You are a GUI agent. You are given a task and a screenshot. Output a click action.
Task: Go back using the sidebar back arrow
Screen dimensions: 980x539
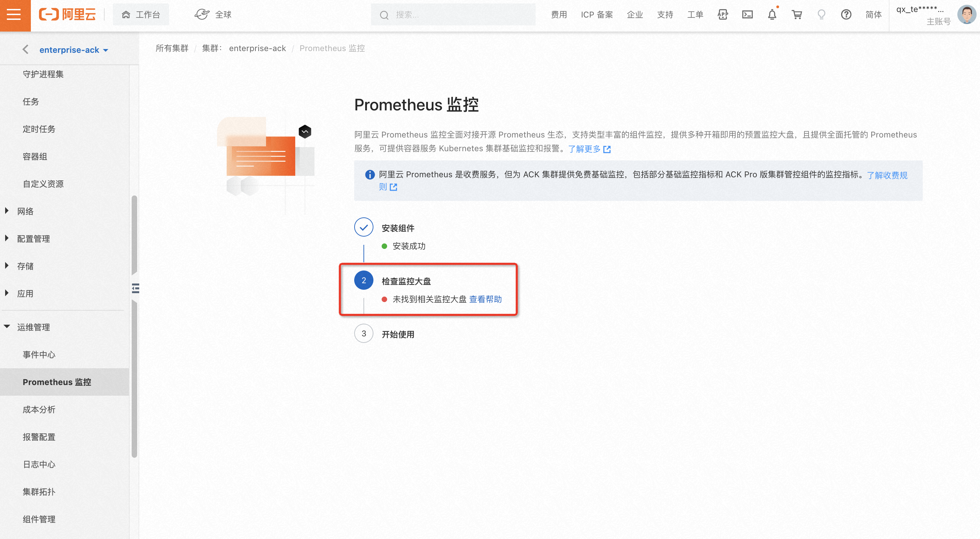coord(25,49)
